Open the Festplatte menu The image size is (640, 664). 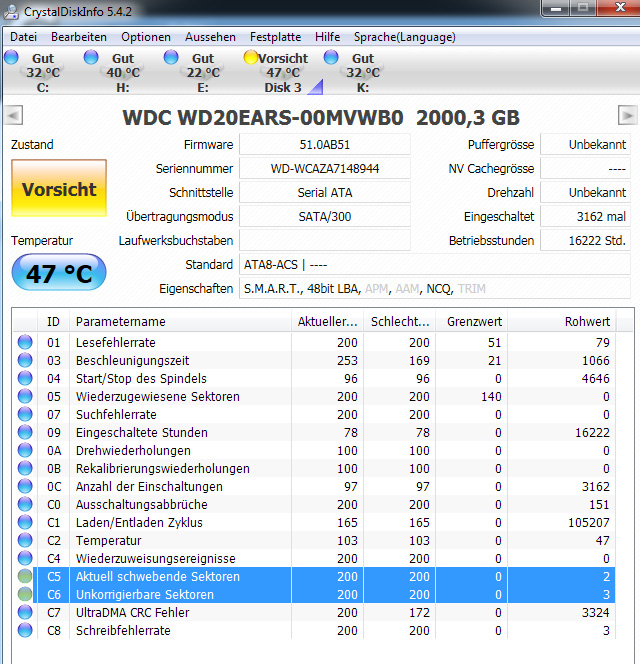(x=275, y=37)
